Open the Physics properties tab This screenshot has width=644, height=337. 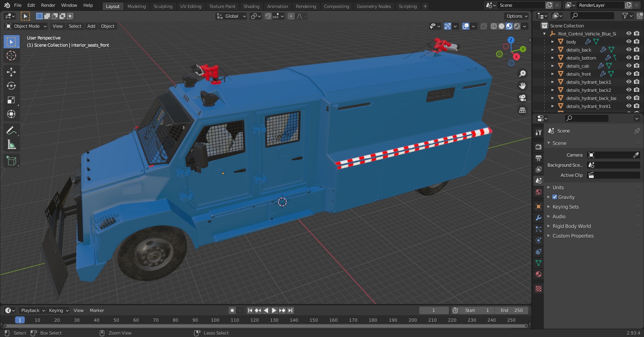click(539, 240)
